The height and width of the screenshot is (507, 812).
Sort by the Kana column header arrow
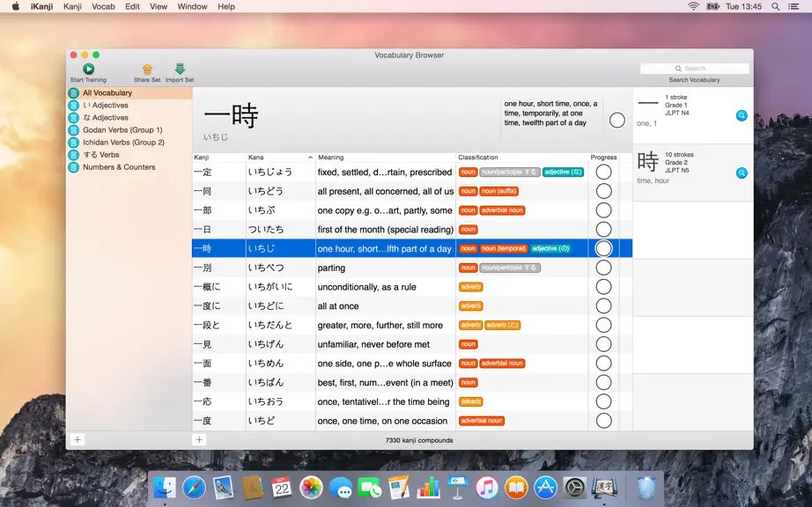click(310, 158)
